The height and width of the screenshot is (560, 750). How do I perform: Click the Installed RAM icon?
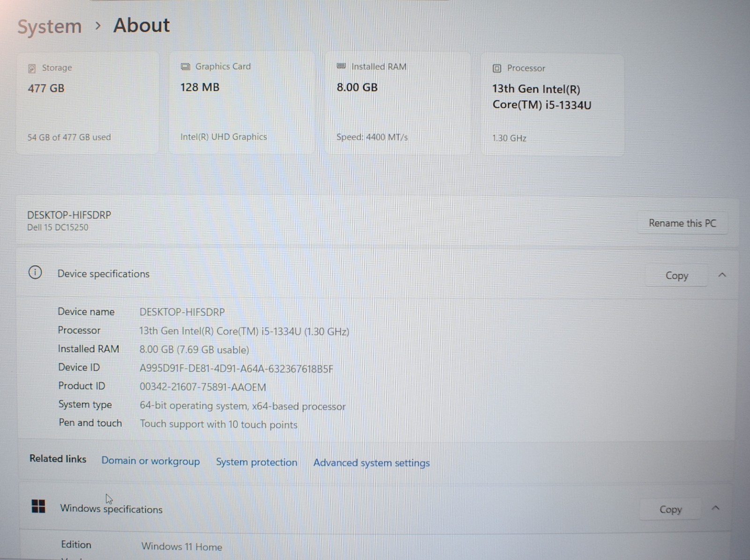(x=341, y=66)
